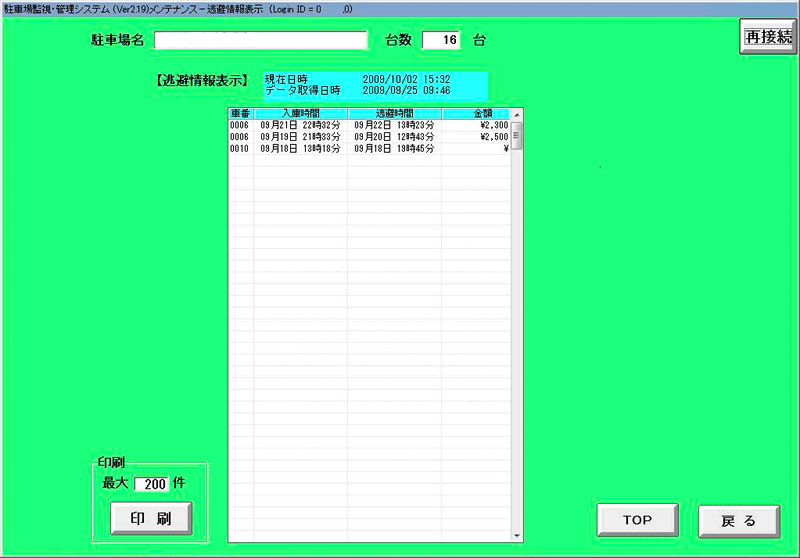This screenshot has width=800, height=558.
Task: Go to the TOP screen button
Action: click(x=637, y=520)
